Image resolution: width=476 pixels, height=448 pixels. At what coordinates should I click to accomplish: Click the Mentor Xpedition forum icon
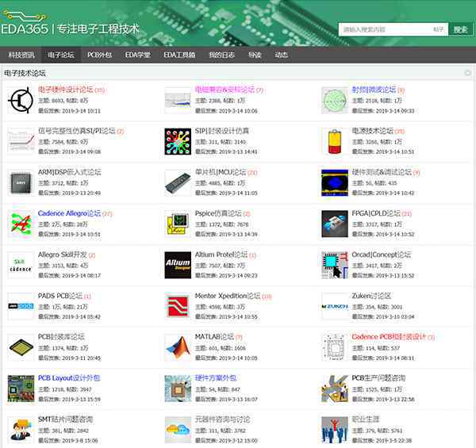[177, 305]
